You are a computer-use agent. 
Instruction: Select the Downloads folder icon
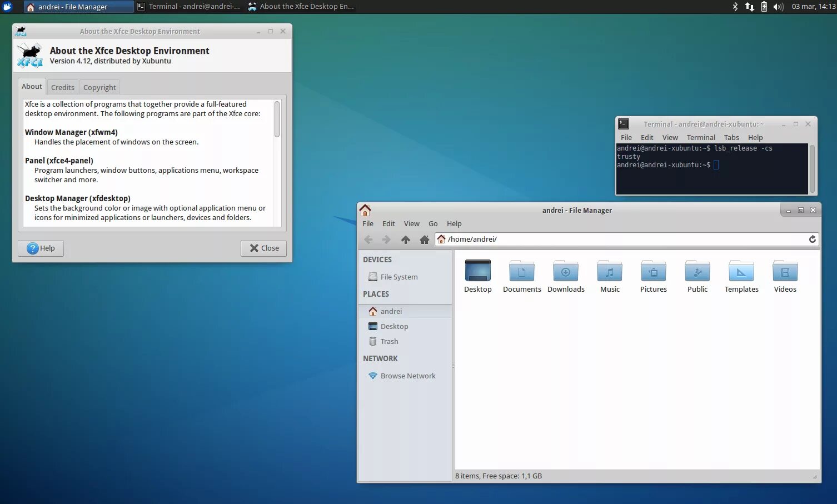pos(566,276)
